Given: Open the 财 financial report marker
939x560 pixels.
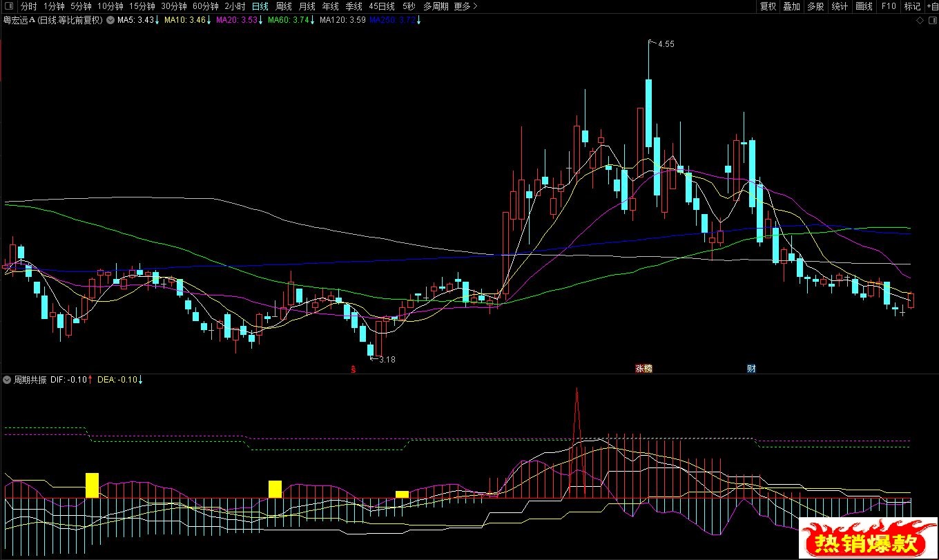Looking at the screenshot, I should tap(751, 369).
